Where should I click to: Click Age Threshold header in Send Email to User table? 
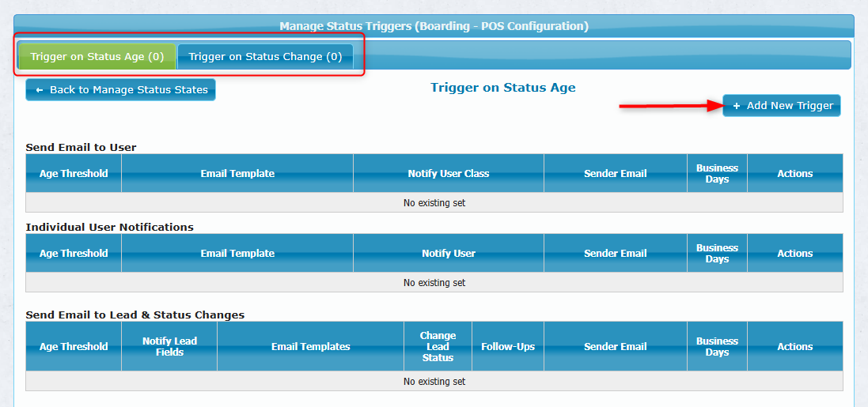[74, 174]
